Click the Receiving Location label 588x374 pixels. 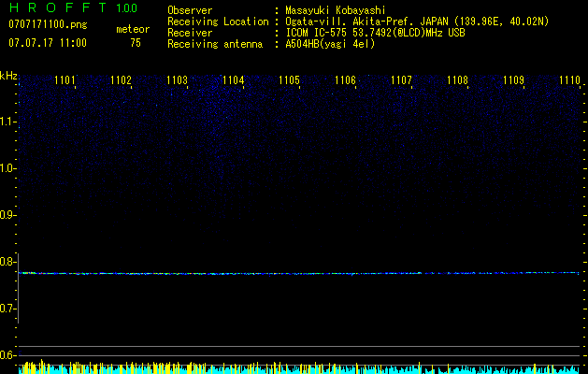[218, 22]
